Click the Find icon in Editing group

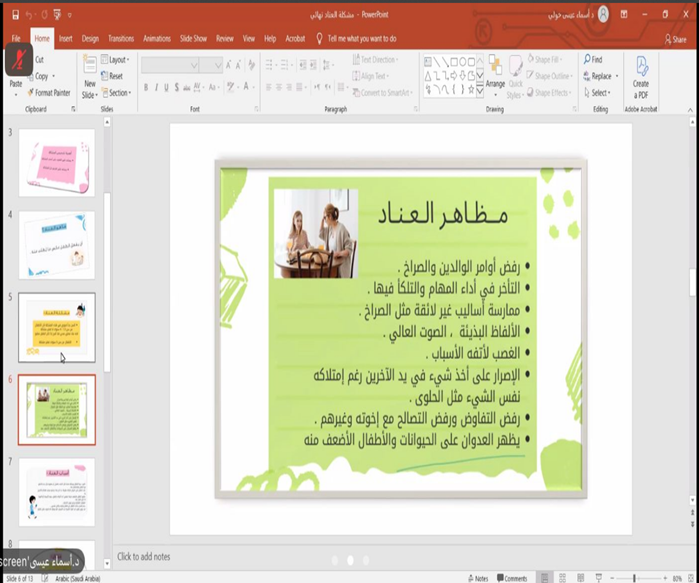point(592,60)
